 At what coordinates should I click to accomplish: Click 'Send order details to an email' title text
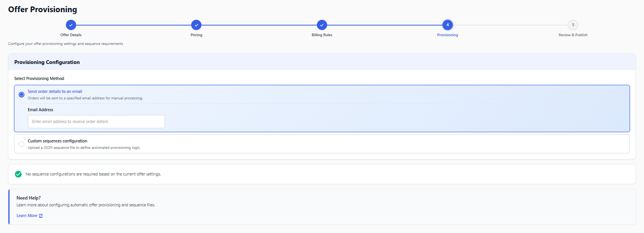click(55, 91)
